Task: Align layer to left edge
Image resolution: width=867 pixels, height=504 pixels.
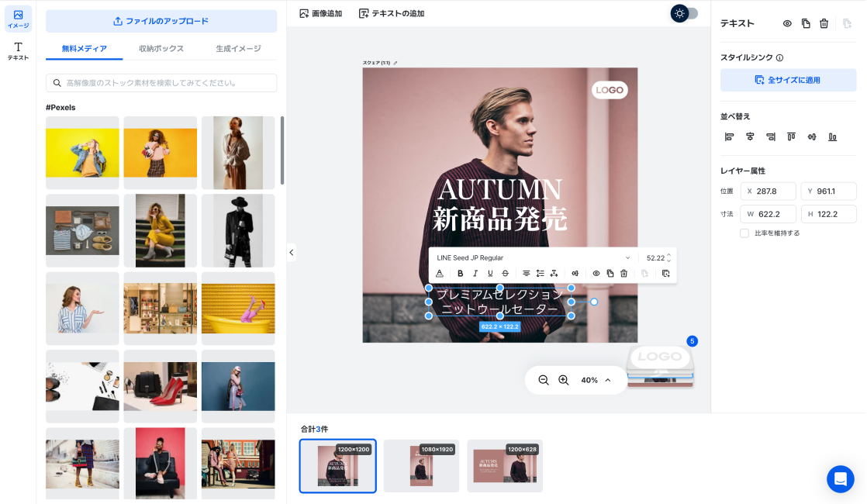Action: click(729, 136)
